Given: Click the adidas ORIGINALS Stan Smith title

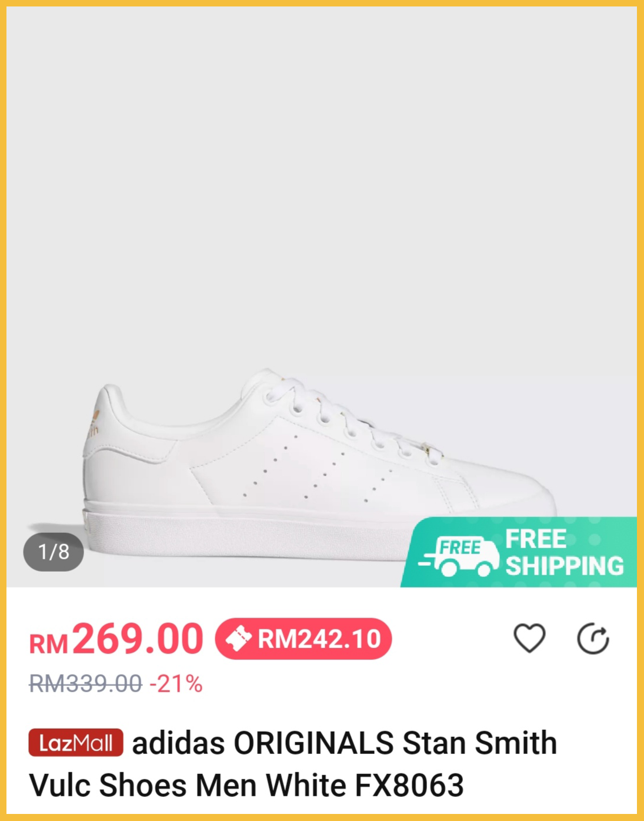Looking at the screenshot, I should tap(344, 743).
